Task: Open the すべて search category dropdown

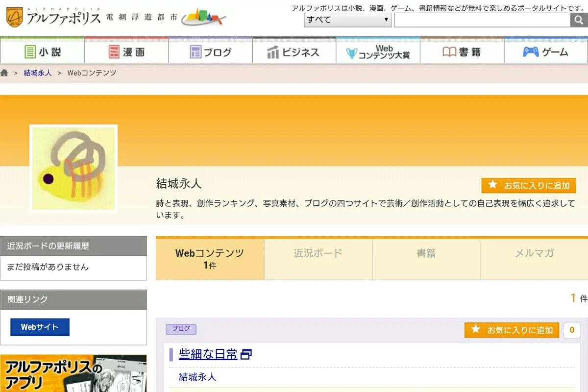Action: coord(347,20)
